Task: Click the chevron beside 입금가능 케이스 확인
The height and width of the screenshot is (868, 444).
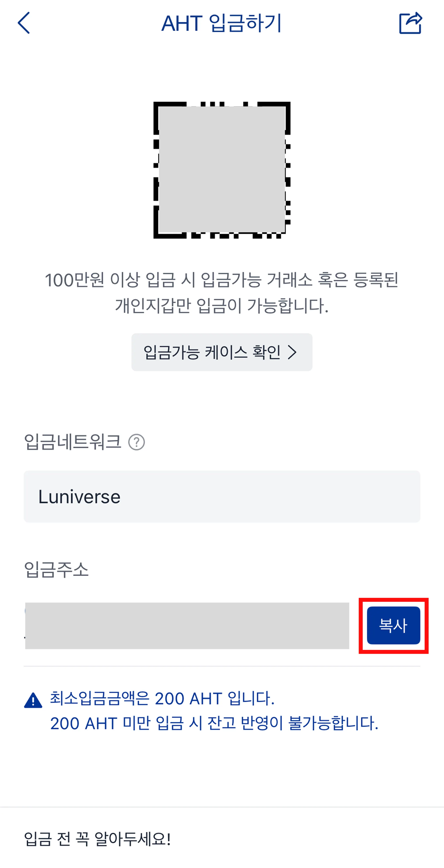Action: click(292, 352)
